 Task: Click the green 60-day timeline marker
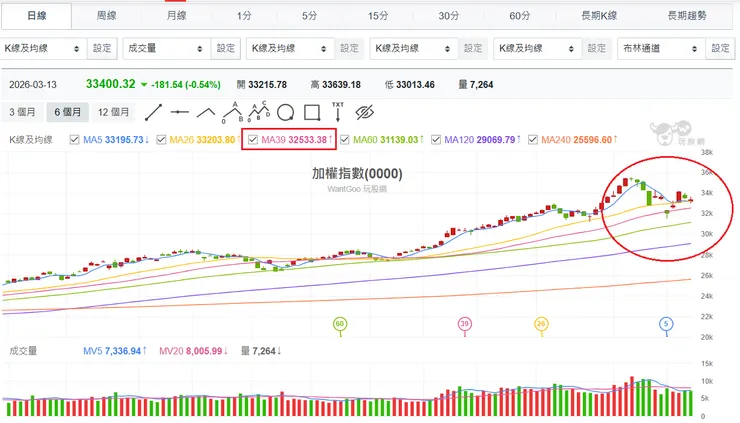click(x=340, y=324)
